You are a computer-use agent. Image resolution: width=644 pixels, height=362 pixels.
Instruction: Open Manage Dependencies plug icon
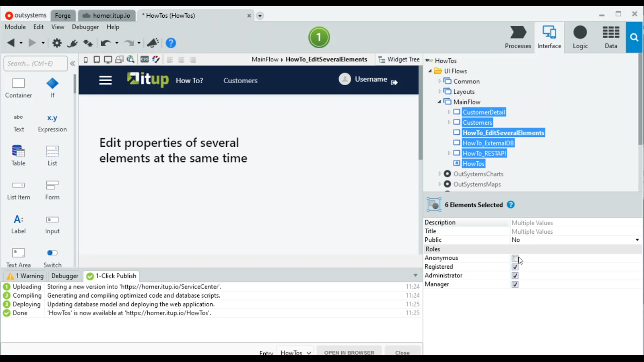tap(72, 43)
